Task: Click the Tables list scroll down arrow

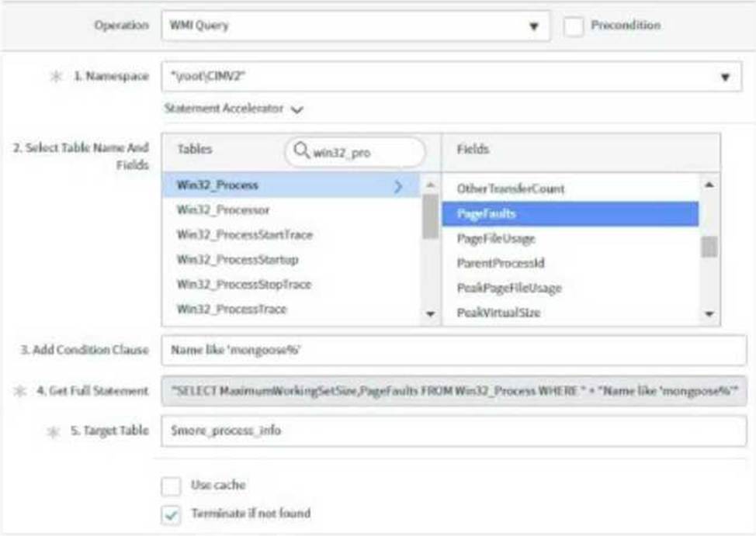Action: pos(431,314)
